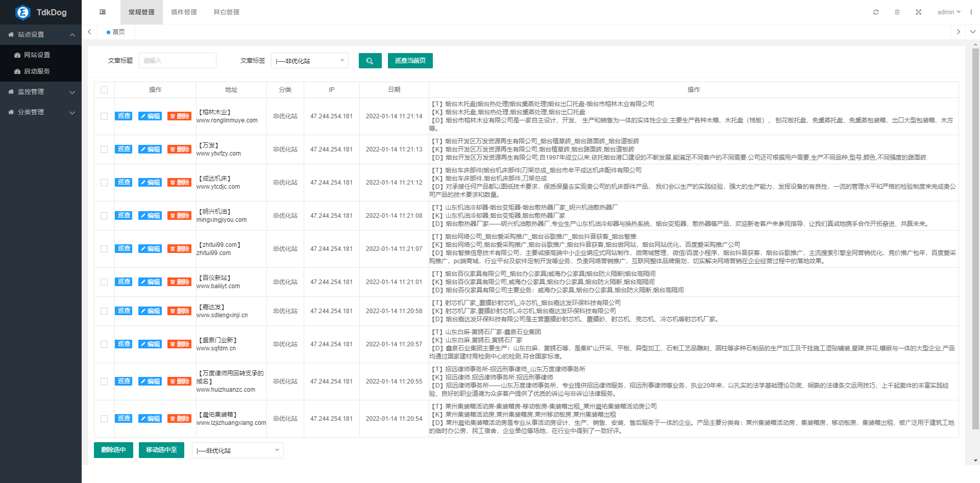The width and height of the screenshot is (980, 483).
Task: Delete the www.bailiyt.com row
Action: [x=179, y=282]
